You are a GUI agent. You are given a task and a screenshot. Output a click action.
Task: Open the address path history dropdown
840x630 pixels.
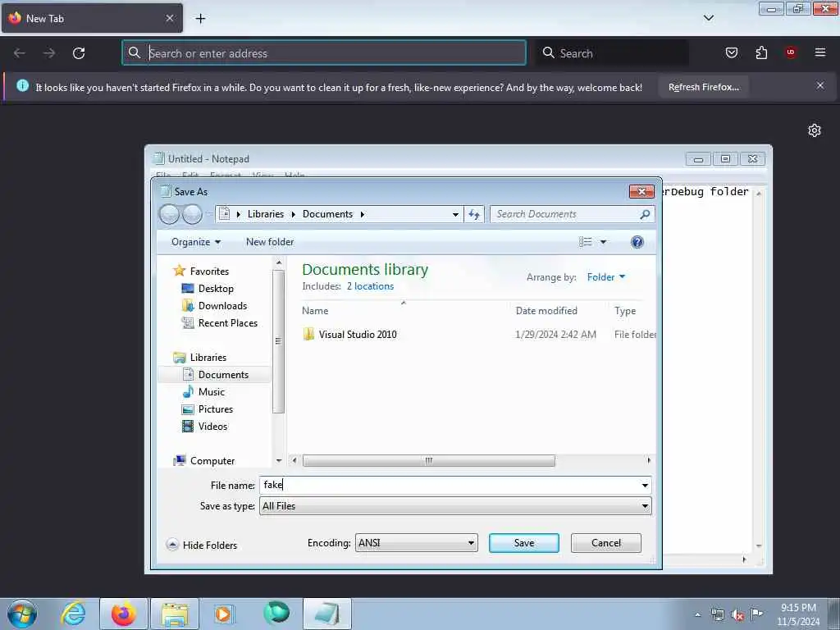click(455, 214)
